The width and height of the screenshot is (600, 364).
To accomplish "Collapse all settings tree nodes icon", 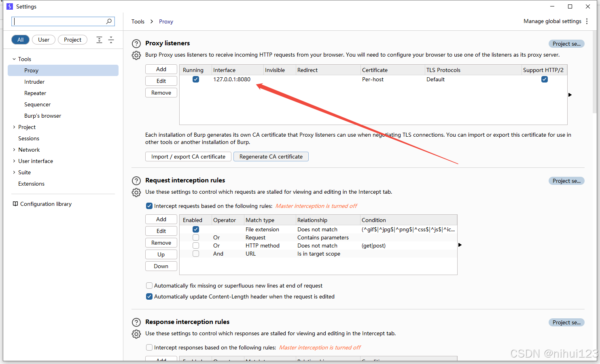I will click(x=111, y=40).
